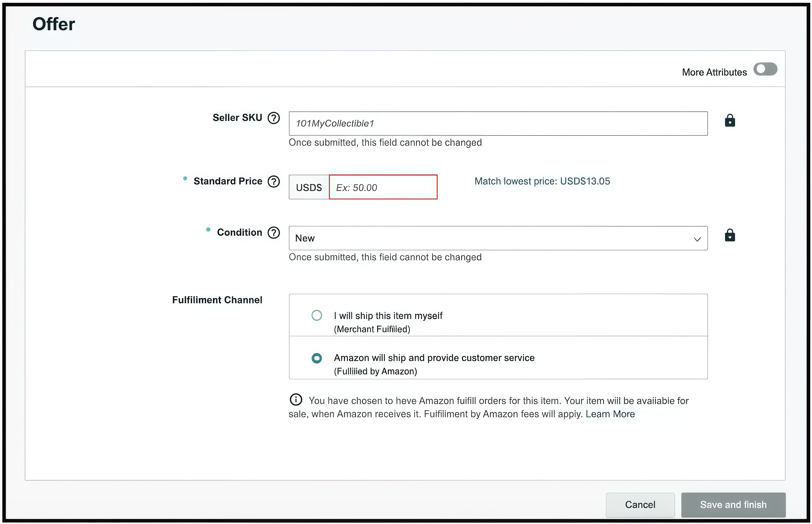Click the Condition dropdown chevron arrow
This screenshot has width=812, height=524.
697,239
